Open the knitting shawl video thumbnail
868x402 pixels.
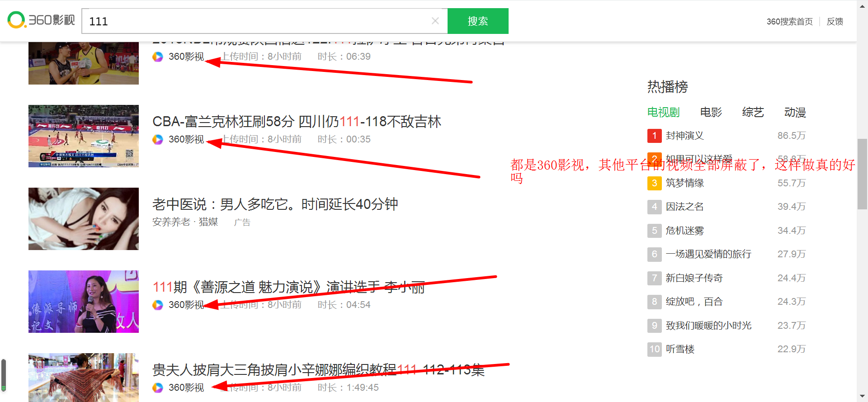point(84,378)
